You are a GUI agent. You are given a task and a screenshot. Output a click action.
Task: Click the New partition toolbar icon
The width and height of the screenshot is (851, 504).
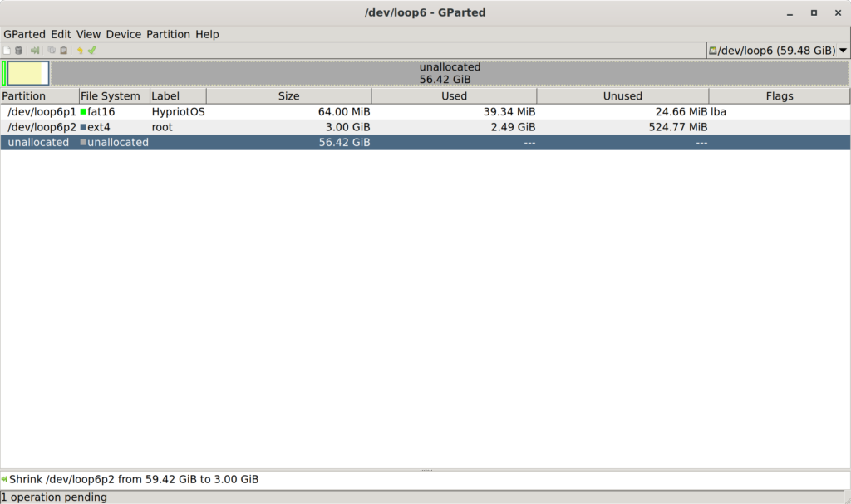7,51
